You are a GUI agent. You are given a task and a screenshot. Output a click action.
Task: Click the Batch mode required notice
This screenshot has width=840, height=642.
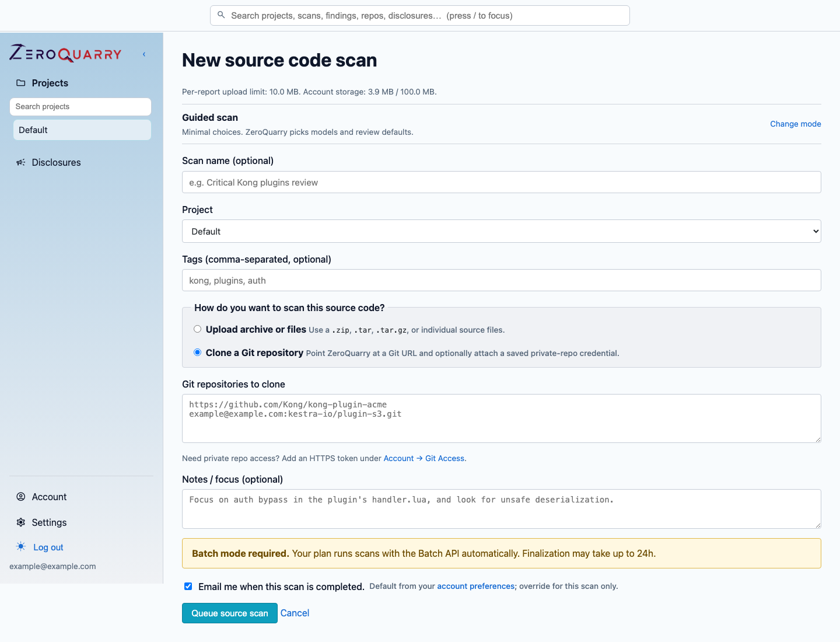(x=502, y=553)
